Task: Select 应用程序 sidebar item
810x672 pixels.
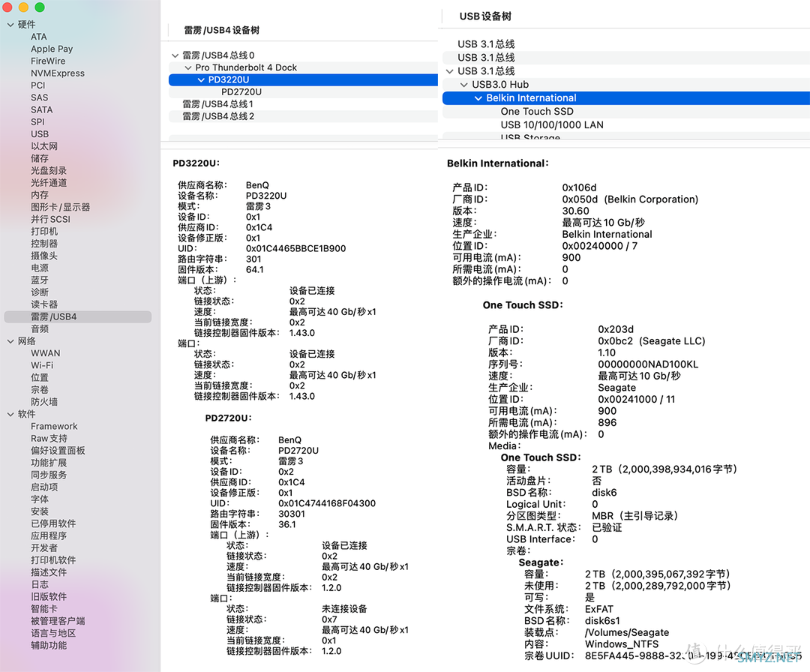Action: click(x=49, y=535)
